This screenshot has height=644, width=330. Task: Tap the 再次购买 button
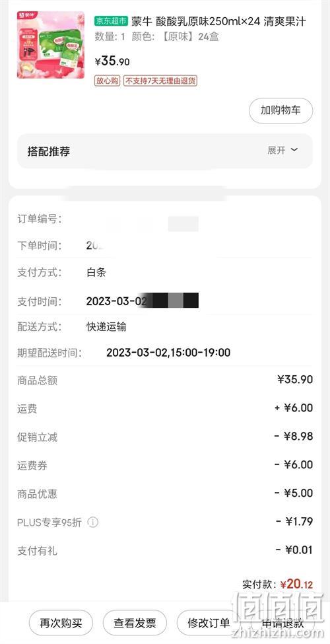click(61, 623)
